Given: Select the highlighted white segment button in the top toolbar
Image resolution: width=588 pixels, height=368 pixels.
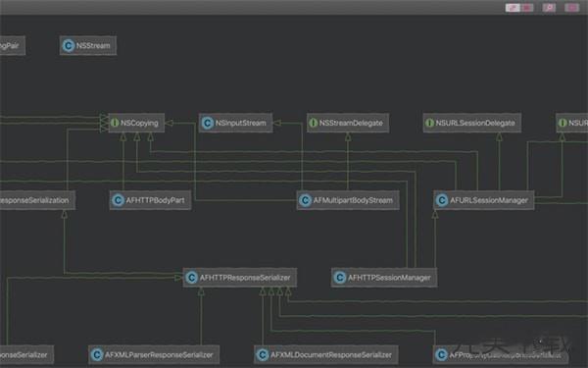Looking at the screenshot, I should coord(513,8).
